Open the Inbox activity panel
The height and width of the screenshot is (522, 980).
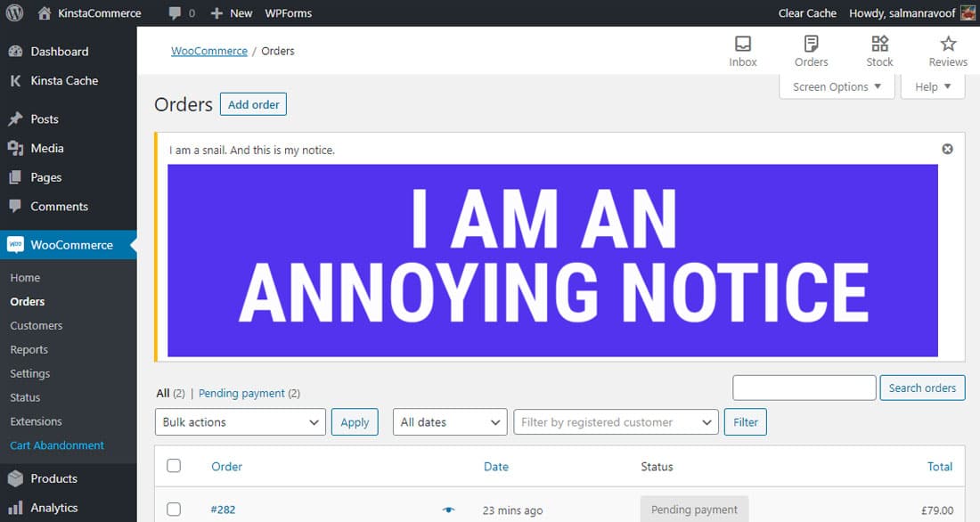coord(742,49)
